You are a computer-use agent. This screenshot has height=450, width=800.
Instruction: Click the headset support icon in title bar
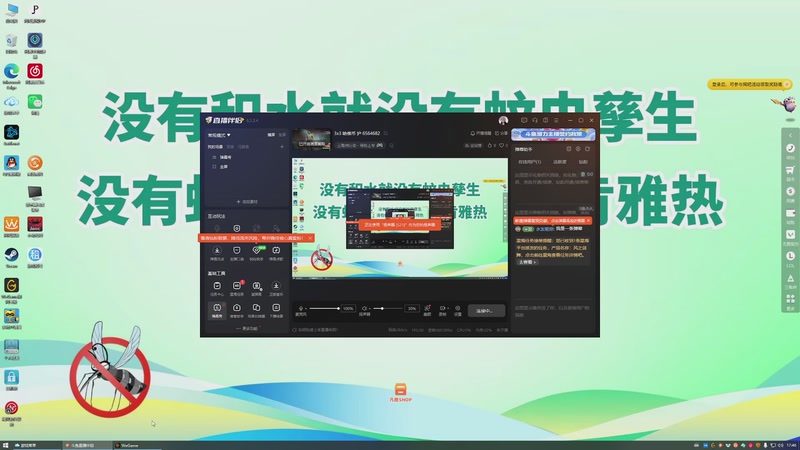tap(535, 120)
